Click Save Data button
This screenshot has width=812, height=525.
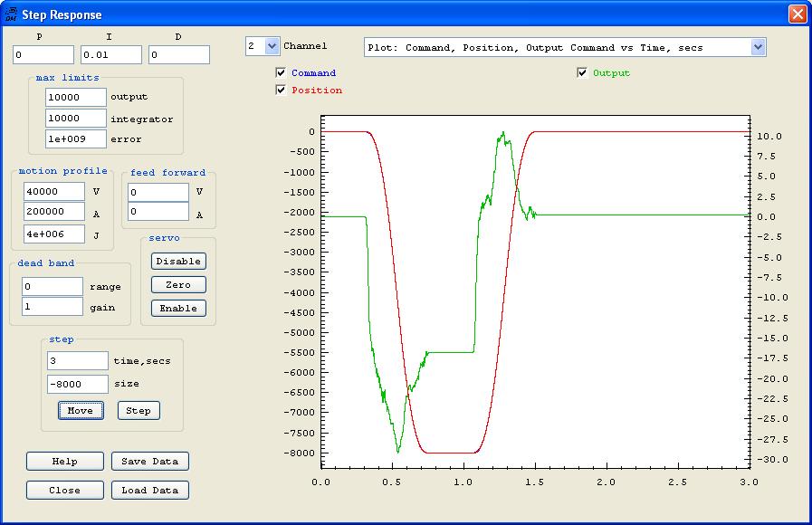click(150, 462)
